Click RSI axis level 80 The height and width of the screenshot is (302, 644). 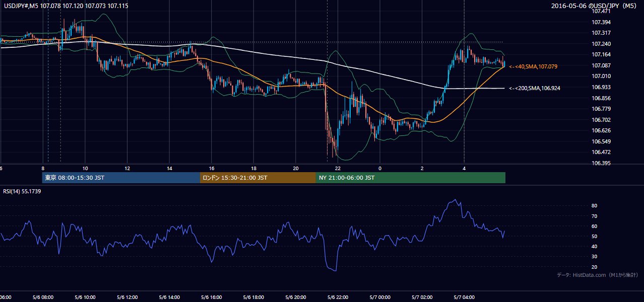coord(595,206)
